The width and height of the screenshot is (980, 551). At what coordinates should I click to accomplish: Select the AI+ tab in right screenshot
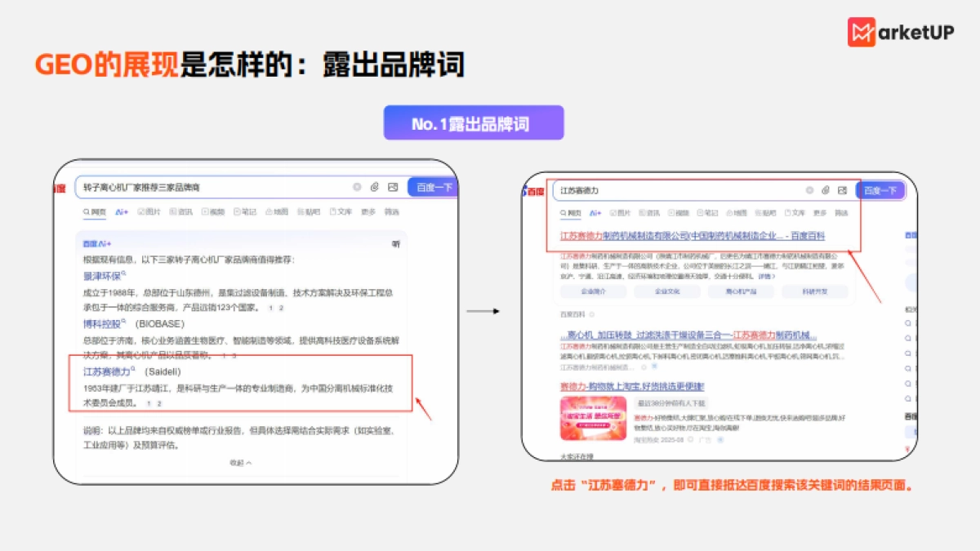tap(595, 213)
